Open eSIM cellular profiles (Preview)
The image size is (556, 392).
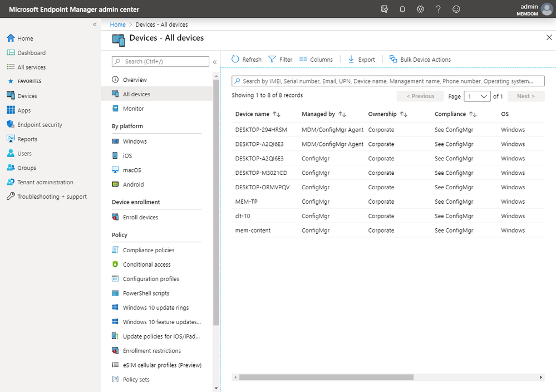157,365
